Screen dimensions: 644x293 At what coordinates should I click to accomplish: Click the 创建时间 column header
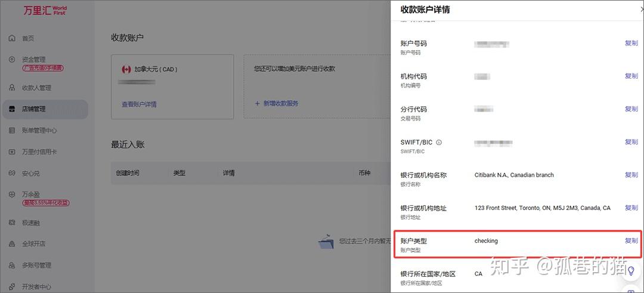(x=128, y=173)
